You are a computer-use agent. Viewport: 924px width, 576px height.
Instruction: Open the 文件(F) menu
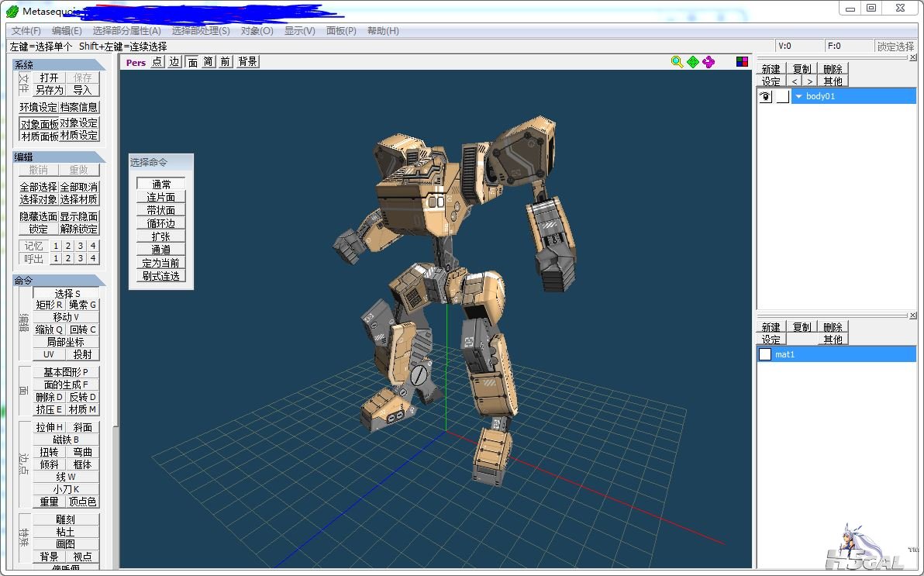click(26, 31)
